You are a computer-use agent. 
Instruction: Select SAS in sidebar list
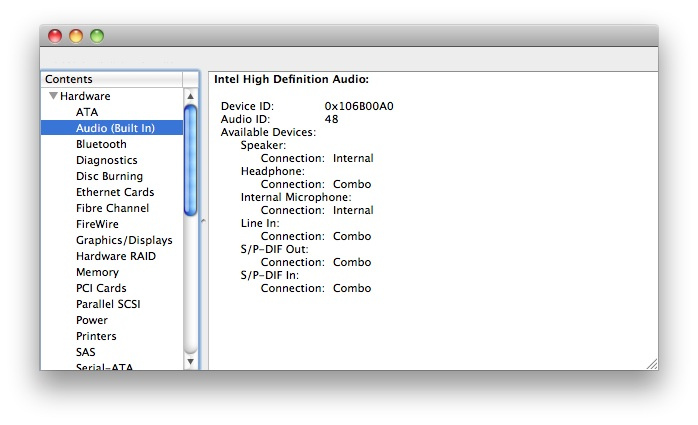coord(85,352)
